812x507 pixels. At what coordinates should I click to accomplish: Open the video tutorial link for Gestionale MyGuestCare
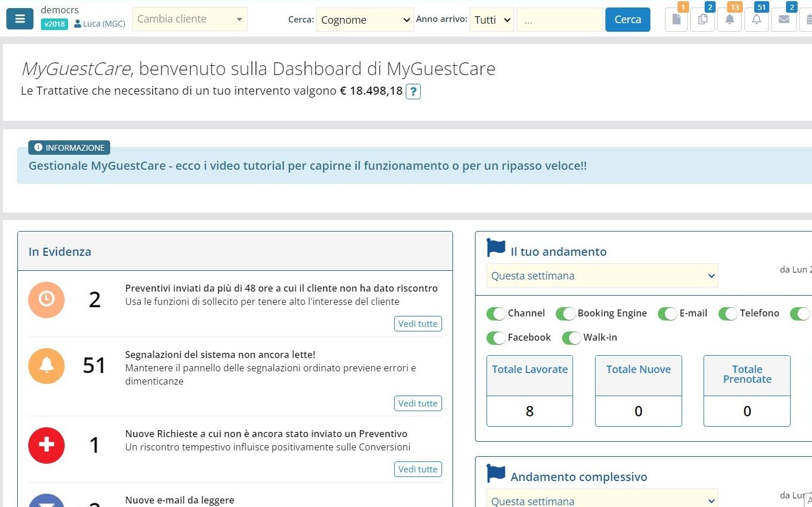point(308,166)
